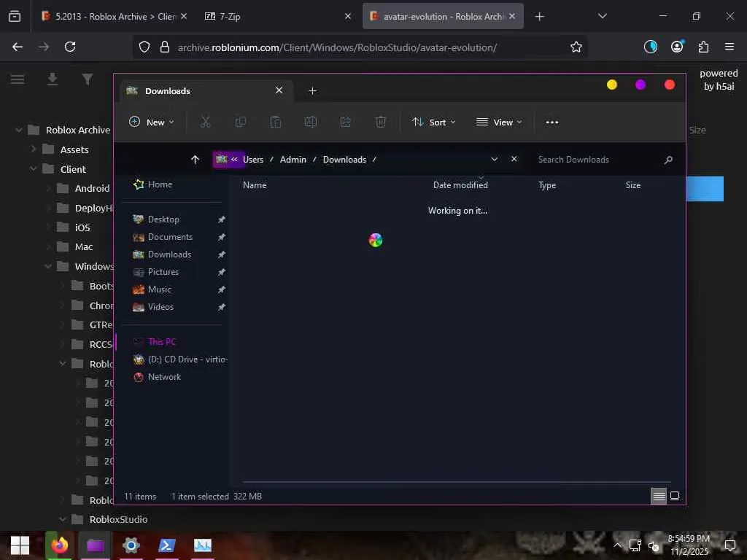Click the breadcrumb overflow chevrons before Users

[x=234, y=160]
